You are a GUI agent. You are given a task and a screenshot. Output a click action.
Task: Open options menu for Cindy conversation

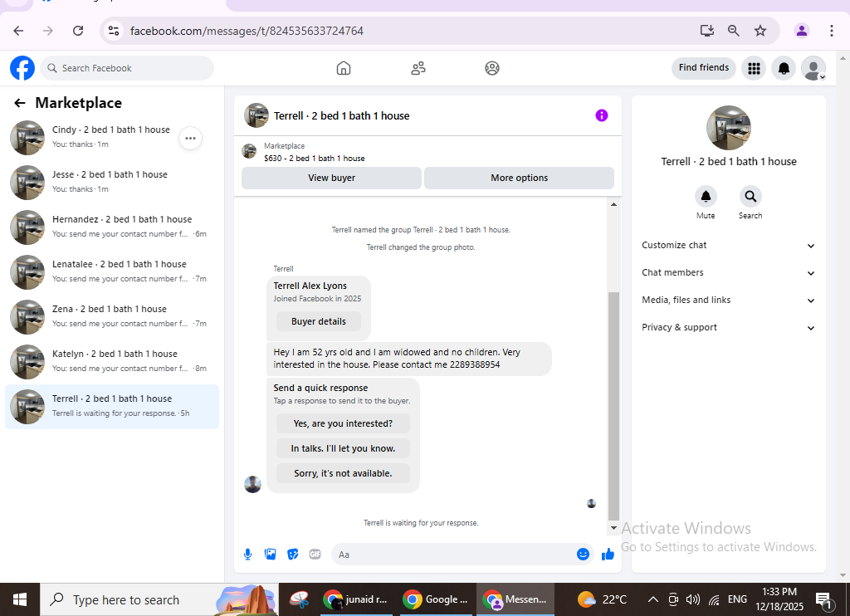pos(190,139)
